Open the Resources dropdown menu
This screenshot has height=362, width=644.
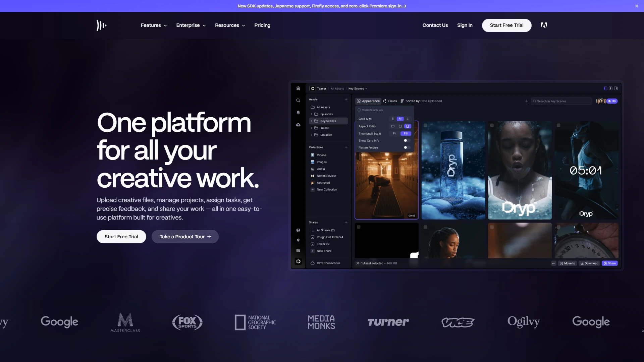[230, 25]
